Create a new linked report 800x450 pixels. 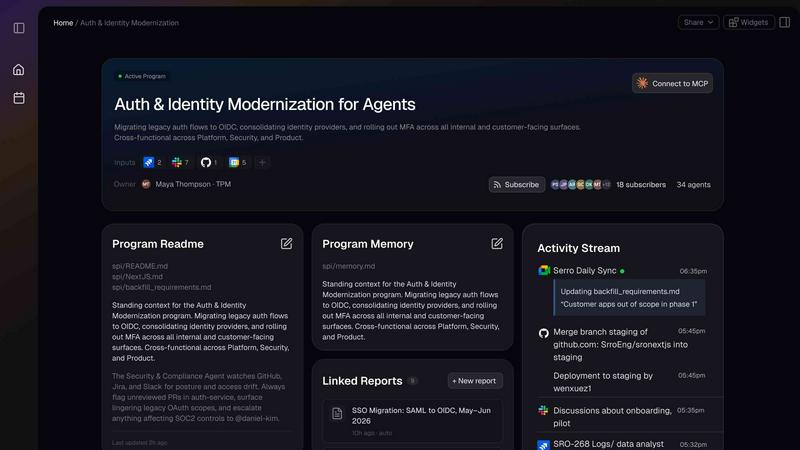(474, 381)
